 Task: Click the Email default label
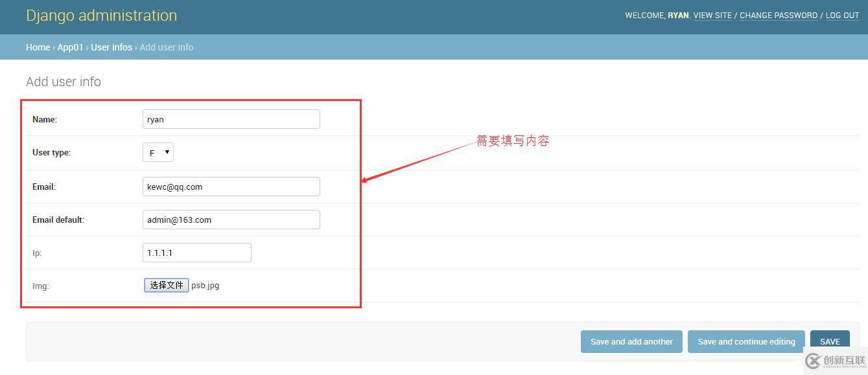pos(58,220)
